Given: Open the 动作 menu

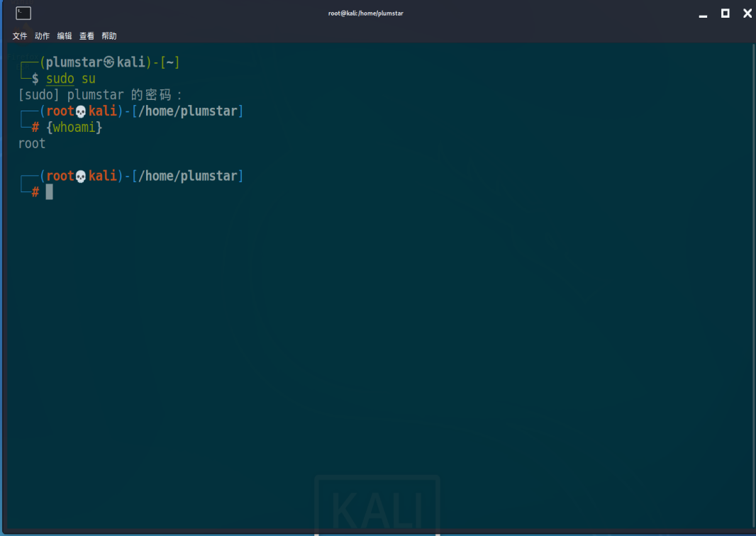Looking at the screenshot, I should (x=42, y=36).
